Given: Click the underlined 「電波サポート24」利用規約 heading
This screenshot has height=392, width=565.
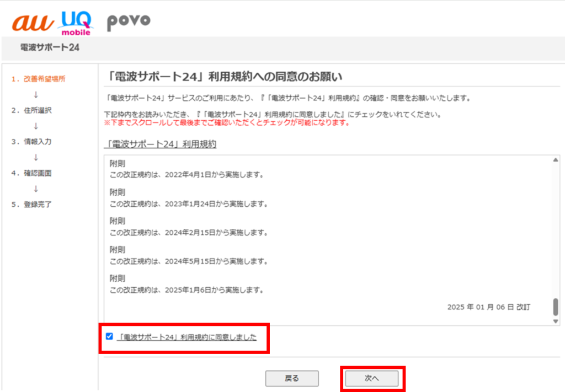Looking at the screenshot, I should pos(160,144).
